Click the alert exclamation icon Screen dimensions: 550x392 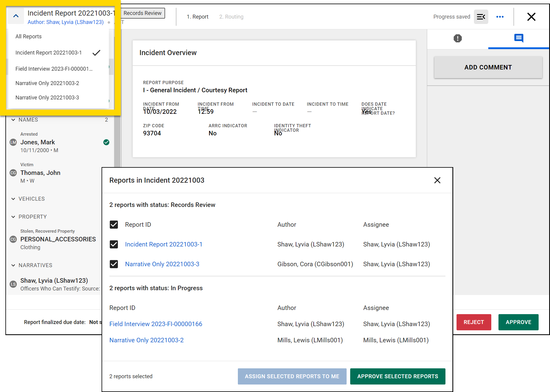tap(457, 39)
